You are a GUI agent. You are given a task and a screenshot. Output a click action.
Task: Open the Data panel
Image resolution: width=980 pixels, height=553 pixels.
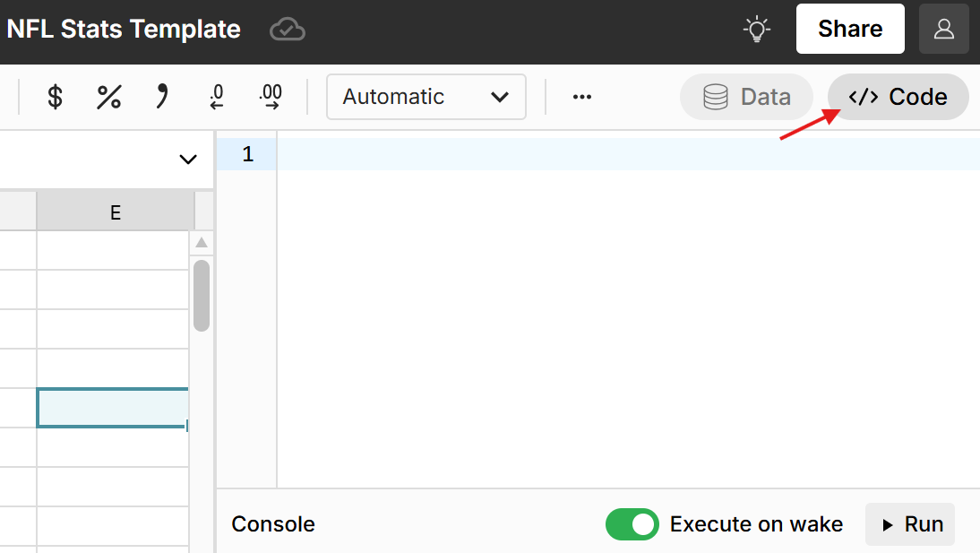pyautogui.click(x=746, y=97)
